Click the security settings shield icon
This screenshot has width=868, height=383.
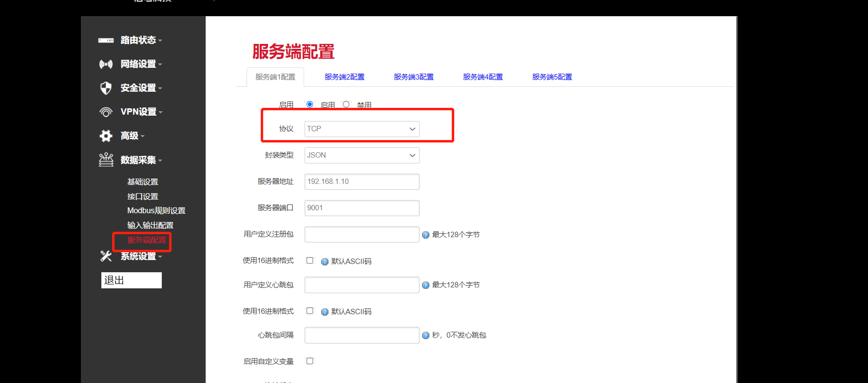point(106,88)
